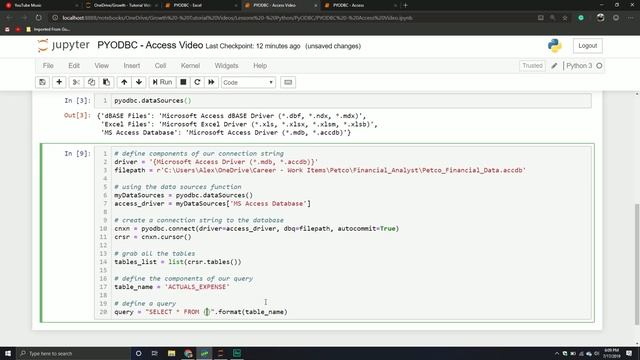This screenshot has width=640, height=360.
Task: Click the query SELECT line in cell
Action: tap(200, 312)
